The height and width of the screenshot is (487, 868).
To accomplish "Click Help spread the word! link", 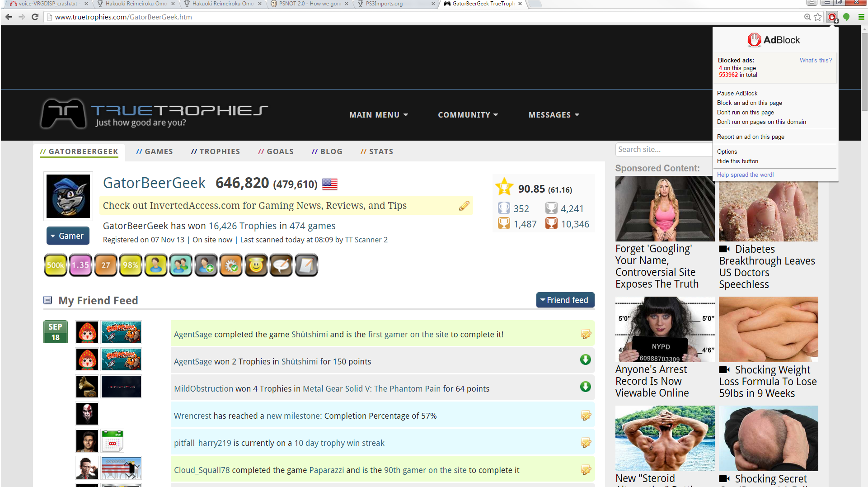I will click(745, 175).
